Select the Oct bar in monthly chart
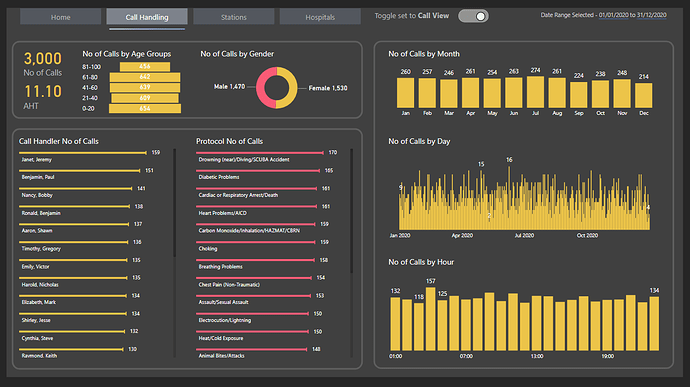690x387 pixels. coord(600,94)
